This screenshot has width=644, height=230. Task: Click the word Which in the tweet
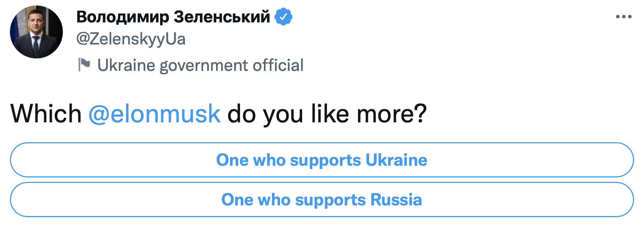[x=46, y=114]
